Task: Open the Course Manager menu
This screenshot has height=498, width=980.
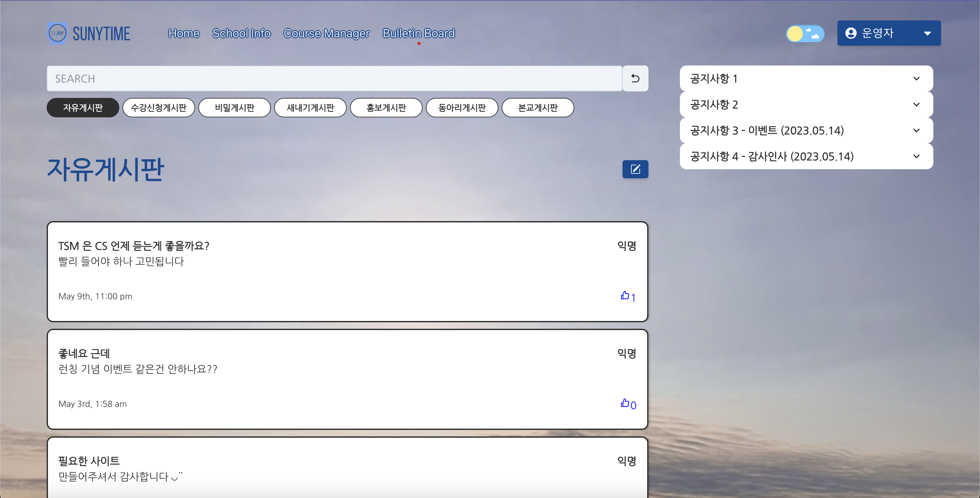Action: tap(326, 33)
